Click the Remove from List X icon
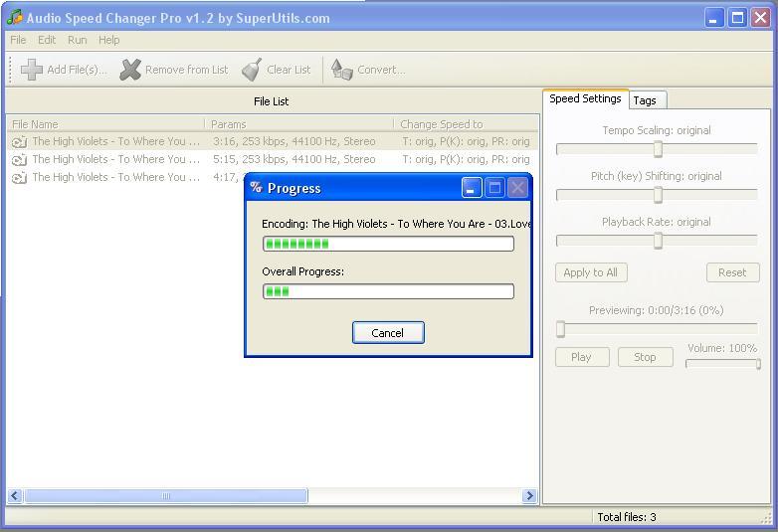778x532 pixels. pos(130,70)
